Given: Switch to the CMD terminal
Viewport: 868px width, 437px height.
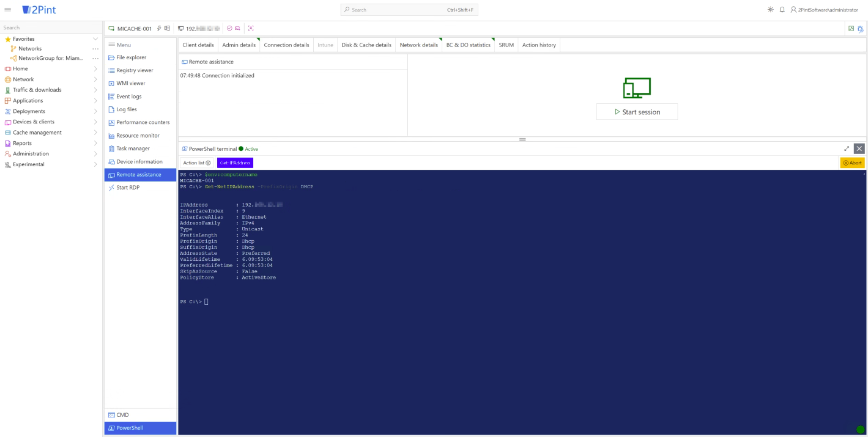Looking at the screenshot, I should click(140, 415).
